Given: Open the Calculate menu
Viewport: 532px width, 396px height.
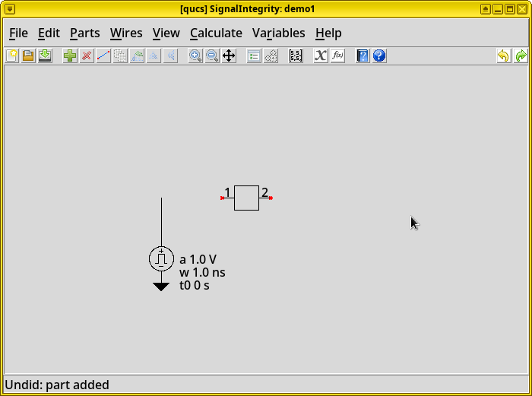Looking at the screenshot, I should [216, 33].
